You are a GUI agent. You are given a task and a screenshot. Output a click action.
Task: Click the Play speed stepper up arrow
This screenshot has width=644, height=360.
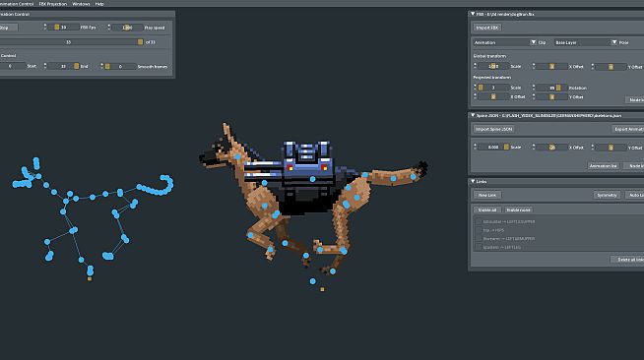[109, 26]
